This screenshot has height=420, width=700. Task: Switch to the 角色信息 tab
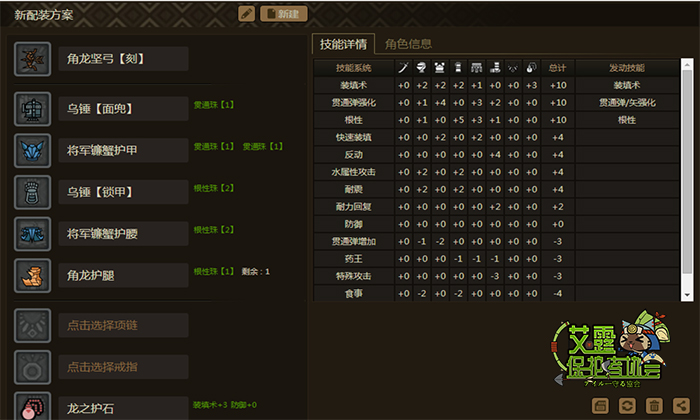(x=408, y=44)
